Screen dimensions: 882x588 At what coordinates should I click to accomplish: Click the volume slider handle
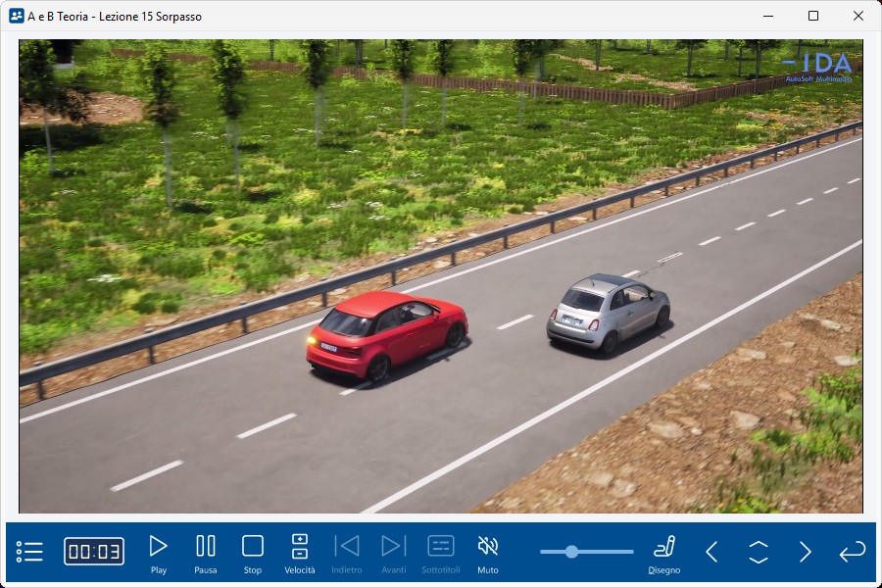(571, 552)
